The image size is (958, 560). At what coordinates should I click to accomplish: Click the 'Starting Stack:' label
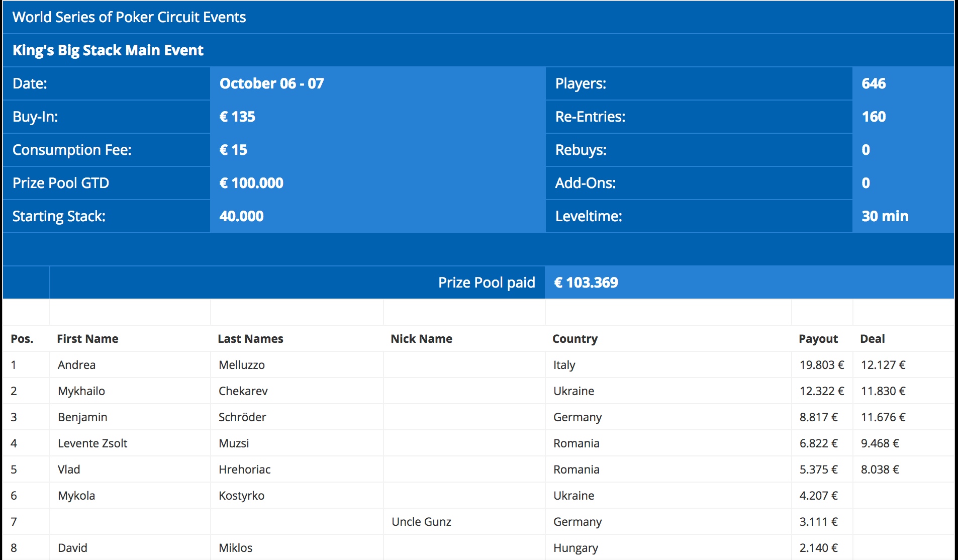coord(59,216)
